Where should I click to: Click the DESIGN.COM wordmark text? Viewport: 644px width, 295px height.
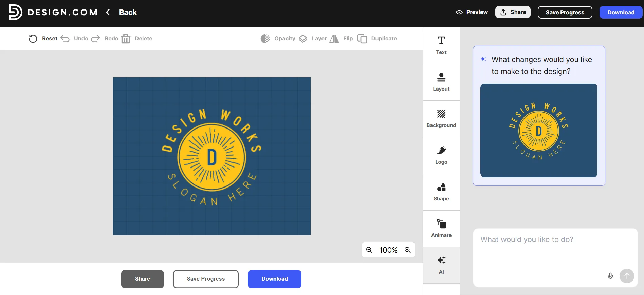tap(62, 12)
